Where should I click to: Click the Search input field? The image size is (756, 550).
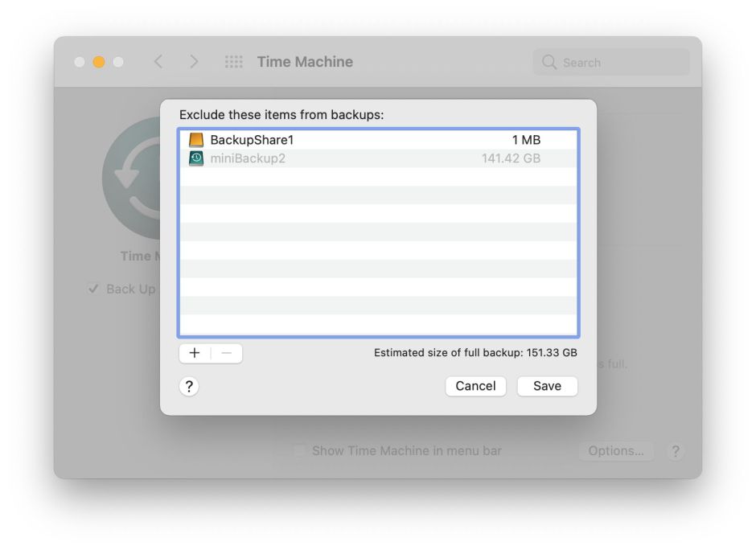click(x=619, y=62)
